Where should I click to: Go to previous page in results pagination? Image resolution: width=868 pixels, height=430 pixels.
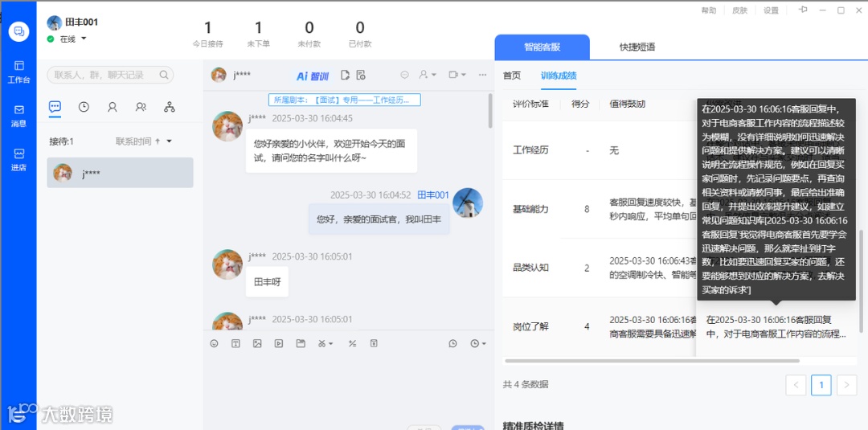[x=796, y=385]
